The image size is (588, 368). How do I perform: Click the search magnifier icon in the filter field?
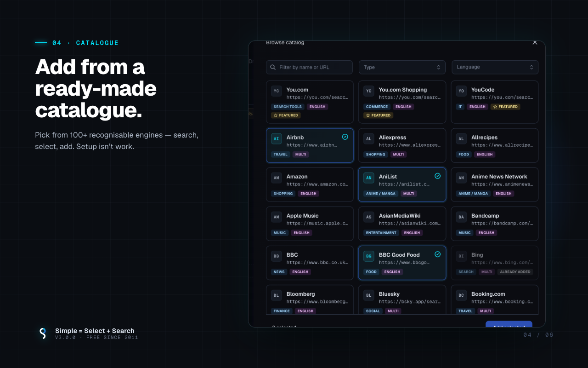coord(273,67)
